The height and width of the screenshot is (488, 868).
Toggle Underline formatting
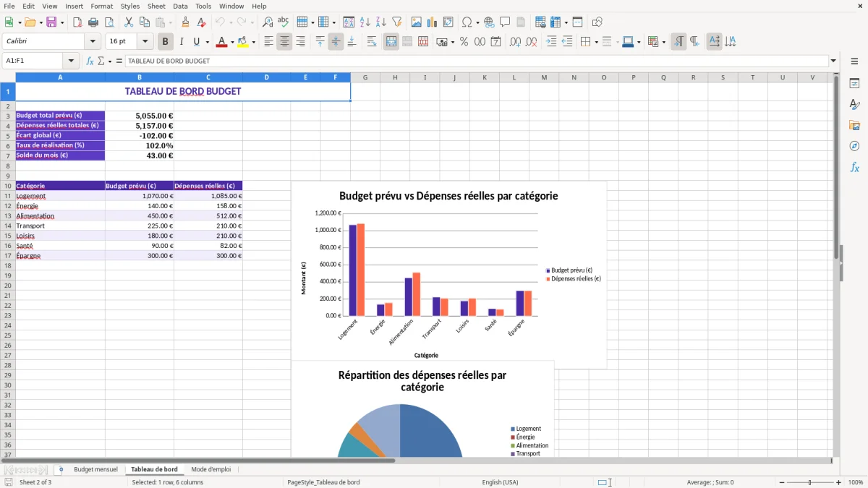(x=196, y=42)
